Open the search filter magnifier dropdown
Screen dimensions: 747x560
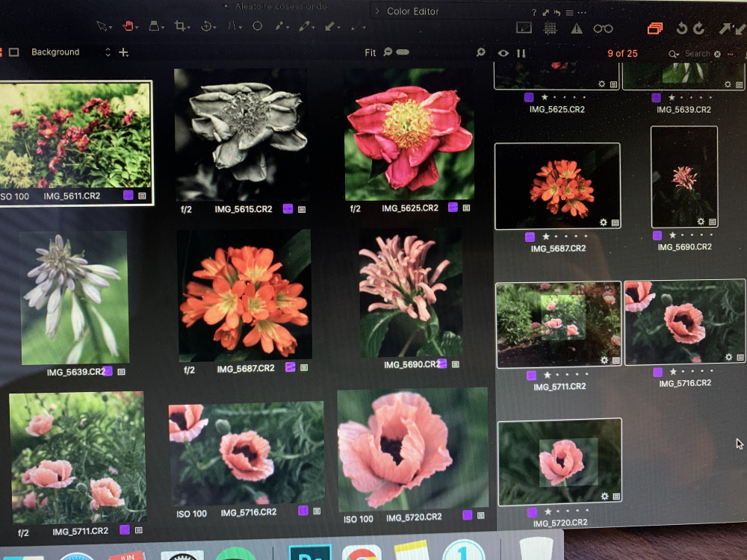(674, 54)
